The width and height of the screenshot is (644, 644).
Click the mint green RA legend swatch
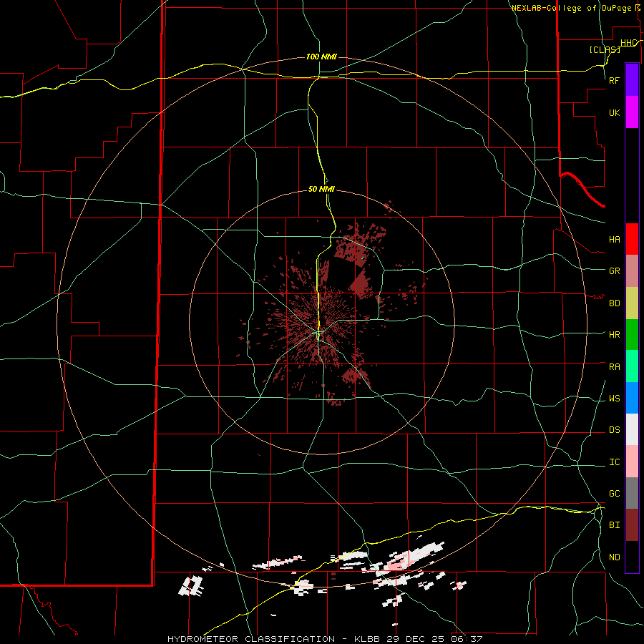[632, 366]
